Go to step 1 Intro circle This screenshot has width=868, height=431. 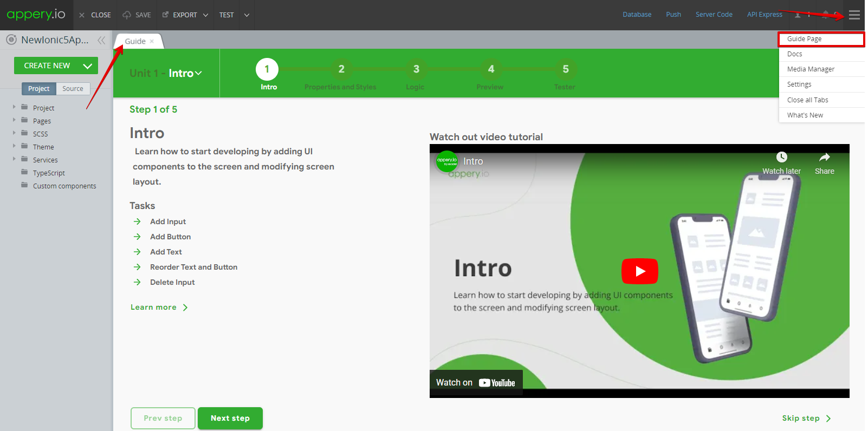coord(267,69)
